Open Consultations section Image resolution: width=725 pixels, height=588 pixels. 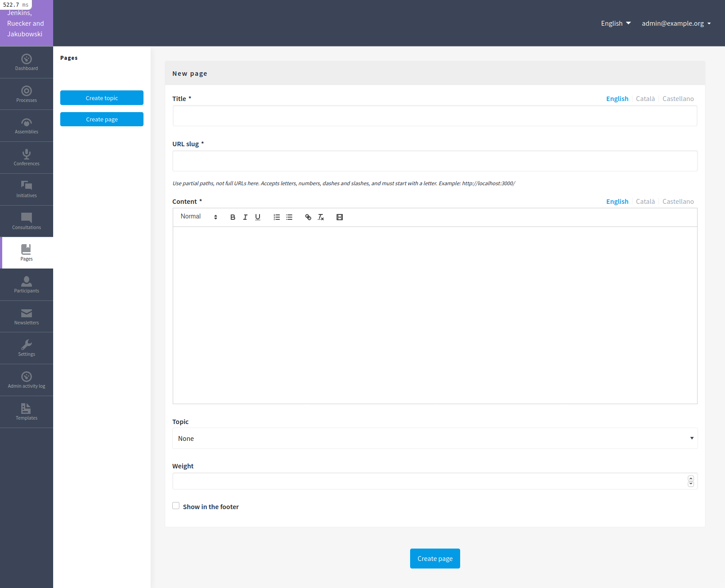click(27, 222)
